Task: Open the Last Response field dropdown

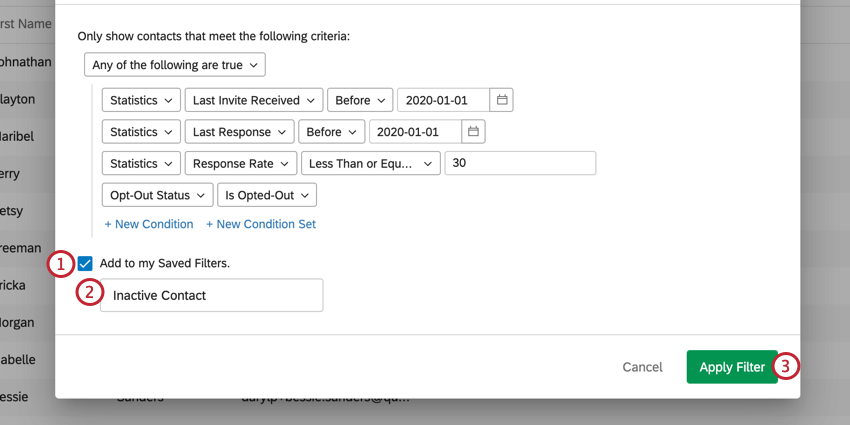Action: [x=239, y=132]
